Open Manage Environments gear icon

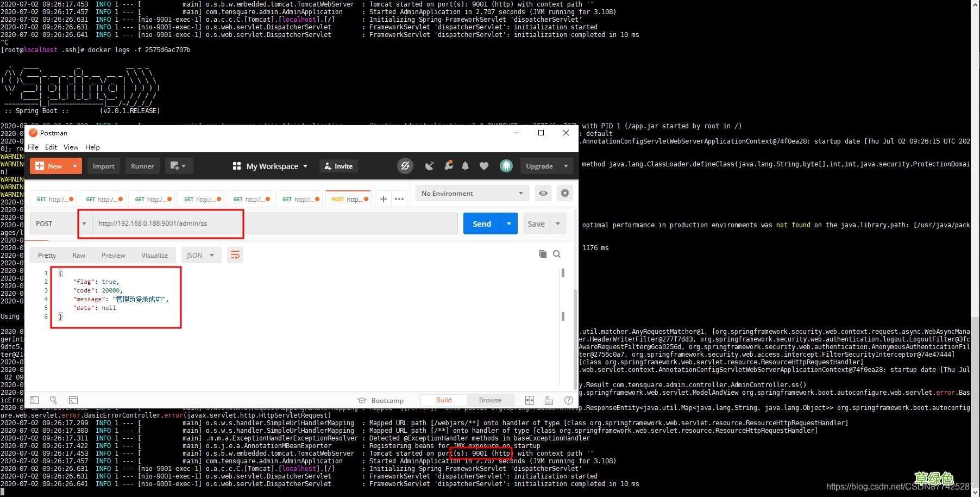click(565, 193)
